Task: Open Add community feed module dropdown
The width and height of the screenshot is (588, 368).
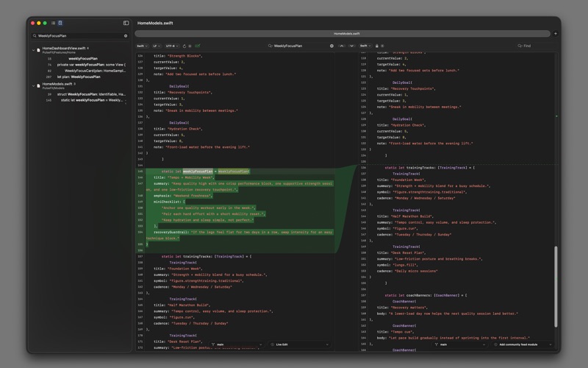Action: point(523,344)
